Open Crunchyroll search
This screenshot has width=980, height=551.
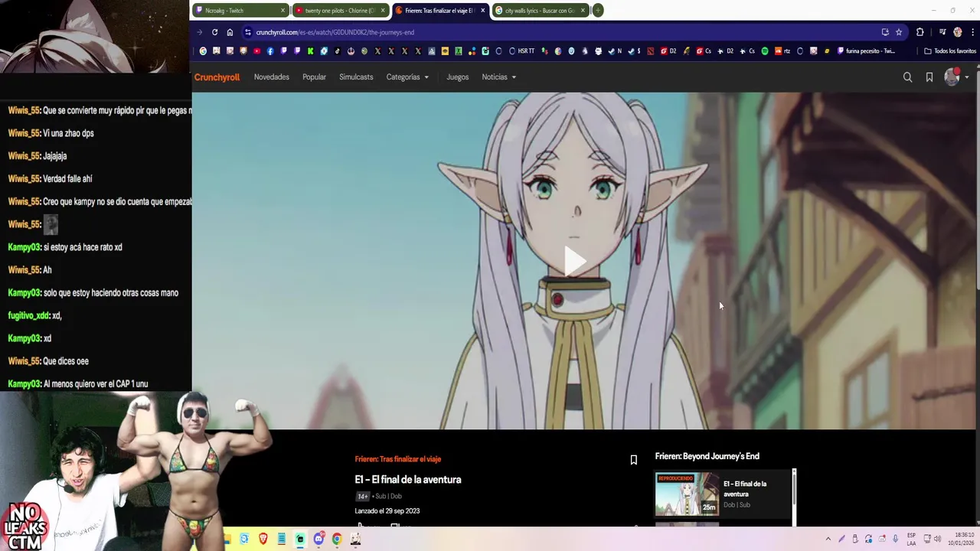click(x=907, y=77)
